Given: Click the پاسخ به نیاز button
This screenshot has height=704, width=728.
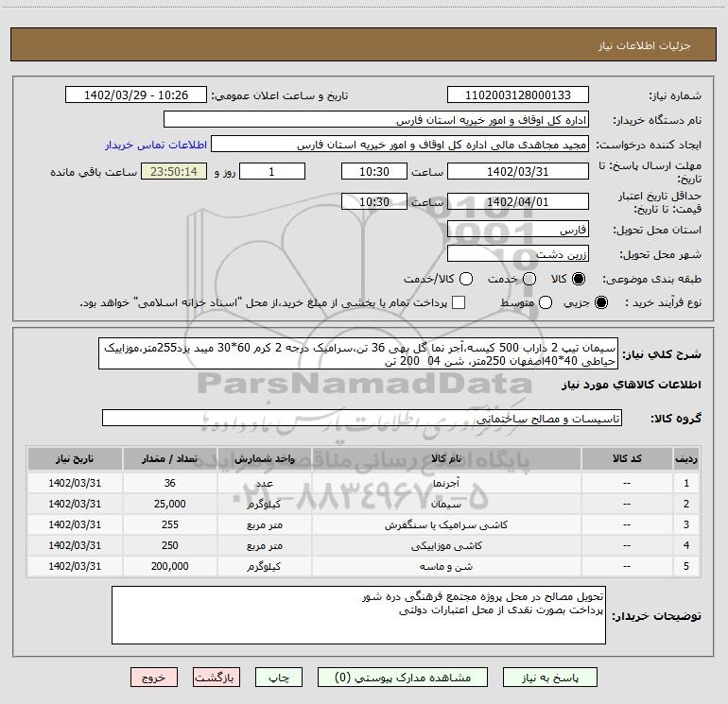Looking at the screenshot, I should click(550, 678).
